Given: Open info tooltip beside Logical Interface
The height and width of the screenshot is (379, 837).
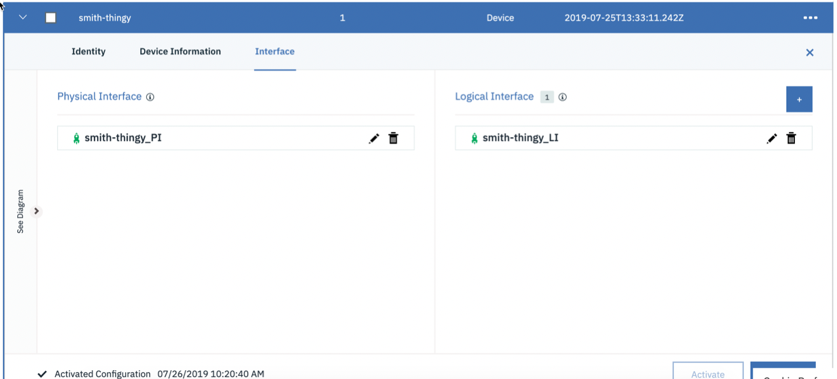Looking at the screenshot, I should [x=563, y=97].
